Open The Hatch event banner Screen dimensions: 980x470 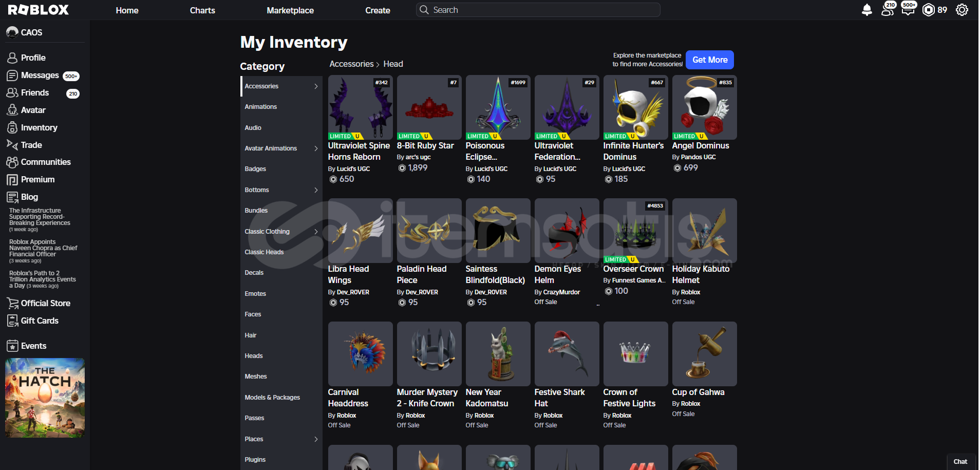tap(45, 398)
